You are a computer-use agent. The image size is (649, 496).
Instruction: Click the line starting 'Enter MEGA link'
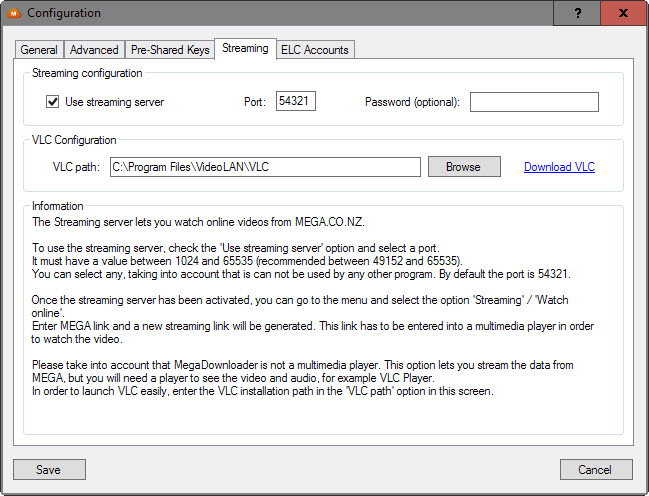click(x=313, y=326)
